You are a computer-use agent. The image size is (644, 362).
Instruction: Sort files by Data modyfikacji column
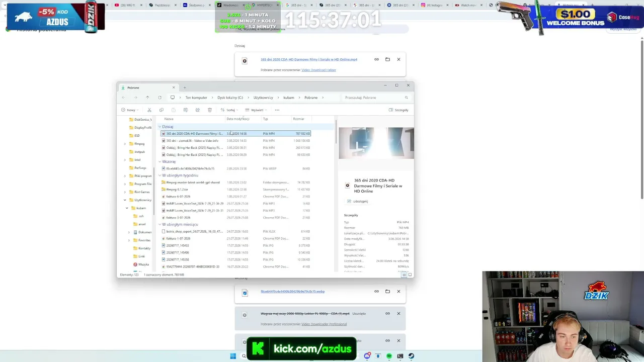coord(244,119)
